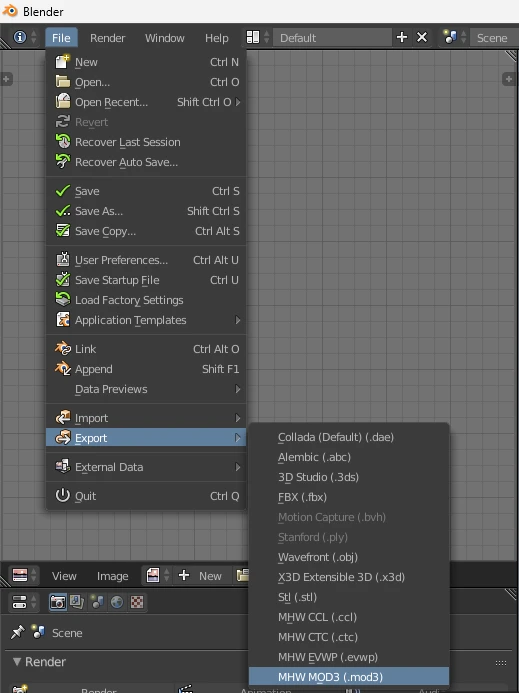Select the Scene properties tab

click(x=97, y=602)
